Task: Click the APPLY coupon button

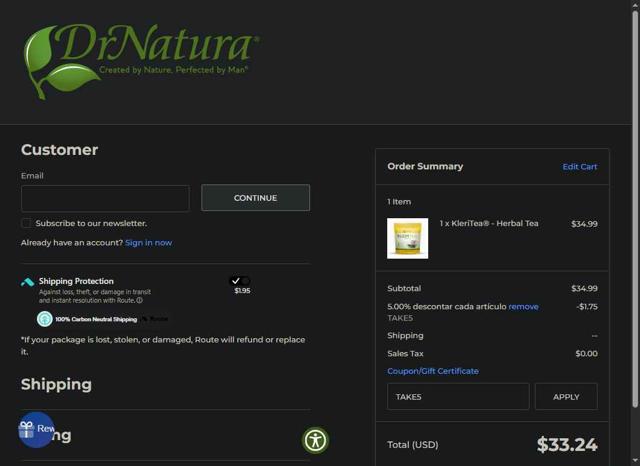Action: pyautogui.click(x=566, y=397)
